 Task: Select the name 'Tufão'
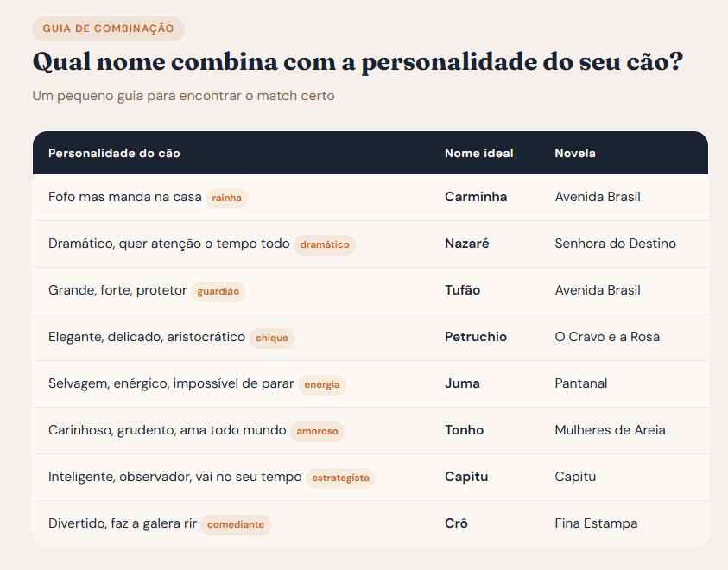tap(462, 290)
